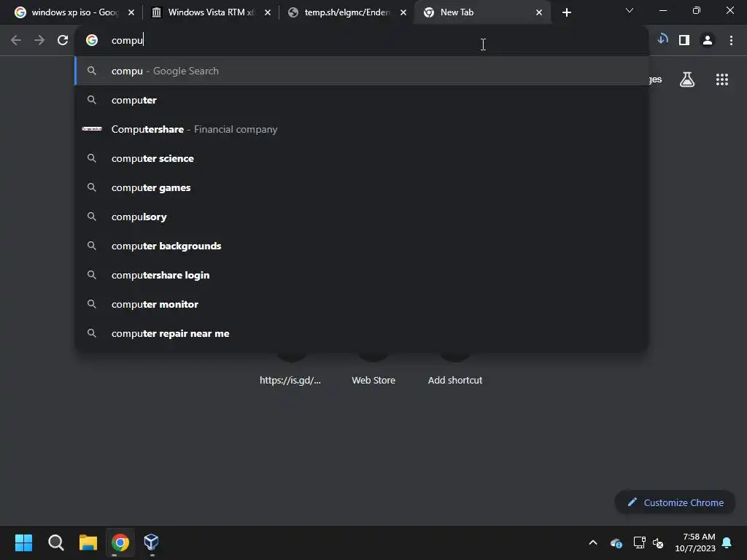This screenshot has width=747, height=560.
Task: Click the address bar text 'compu'
Action: pos(127,41)
